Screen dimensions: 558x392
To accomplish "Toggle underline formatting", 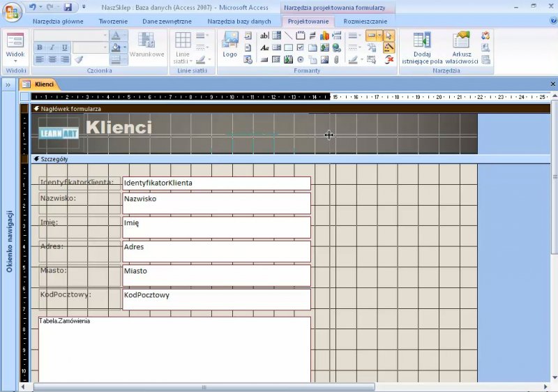I will coord(64,47).
